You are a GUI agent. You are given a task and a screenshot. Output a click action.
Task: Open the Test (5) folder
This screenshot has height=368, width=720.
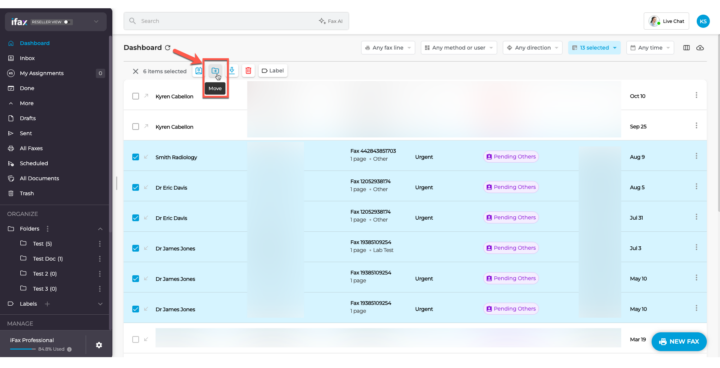(x=42, y=244)
